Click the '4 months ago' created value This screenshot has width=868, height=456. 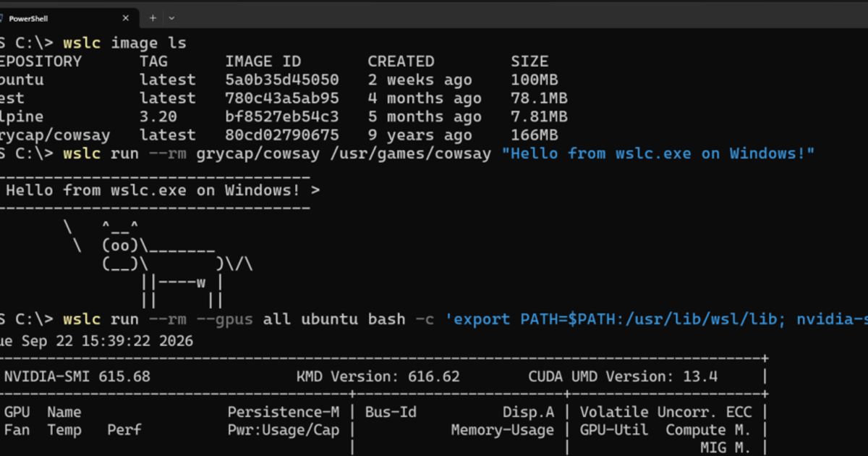[425, 98]
